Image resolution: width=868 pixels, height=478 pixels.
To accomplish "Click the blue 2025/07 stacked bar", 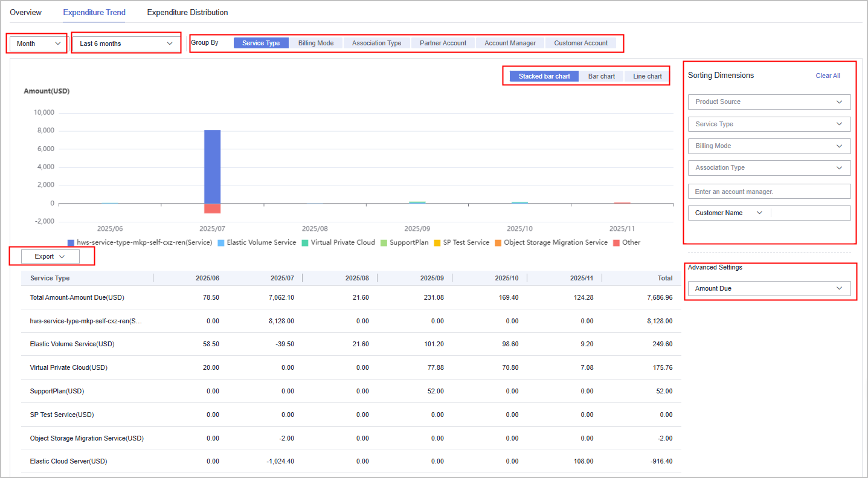I will coord(212,166).
